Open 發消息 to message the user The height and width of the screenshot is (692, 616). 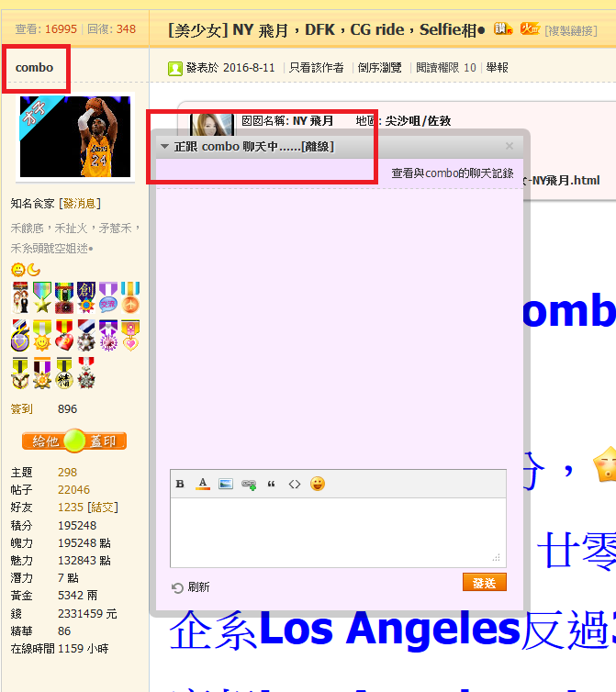click(80, 203)
